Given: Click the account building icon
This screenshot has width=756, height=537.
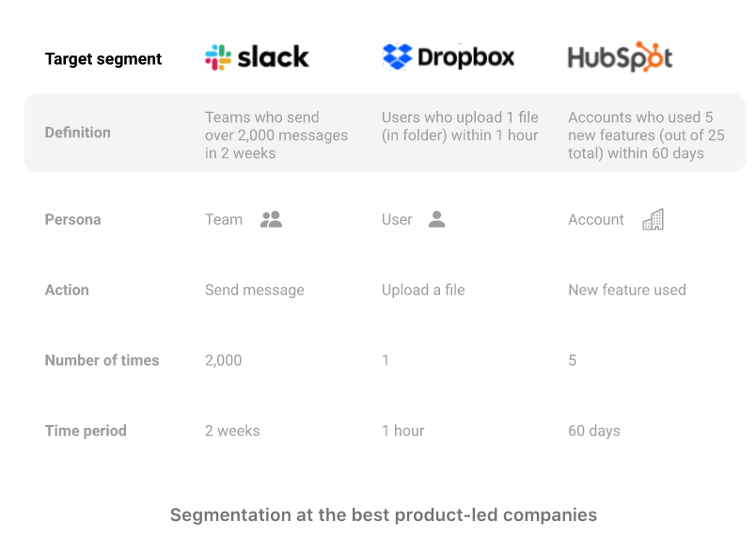Looking at the screenshot, I should coord(653,219).
